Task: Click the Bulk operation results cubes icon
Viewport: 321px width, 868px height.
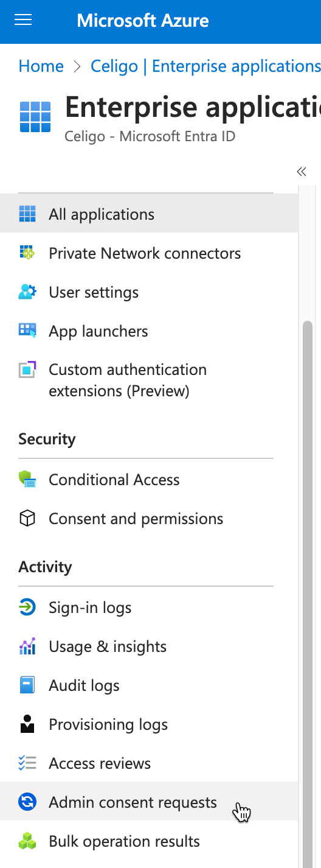Action: [27, 841]
